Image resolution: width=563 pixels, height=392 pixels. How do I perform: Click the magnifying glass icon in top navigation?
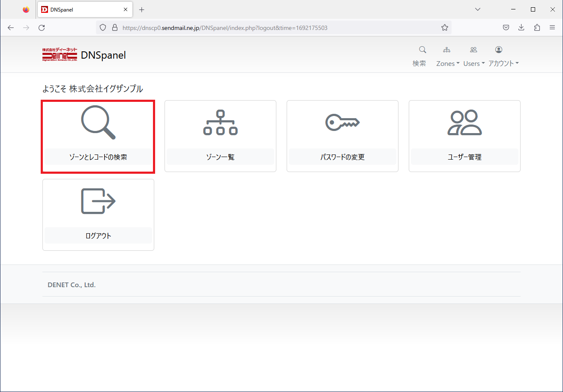tap(422, 50)
